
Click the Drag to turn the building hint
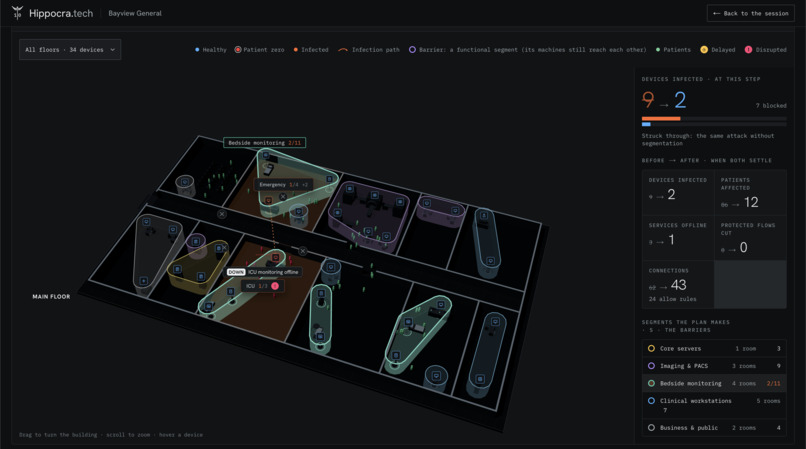click(111, 435)
